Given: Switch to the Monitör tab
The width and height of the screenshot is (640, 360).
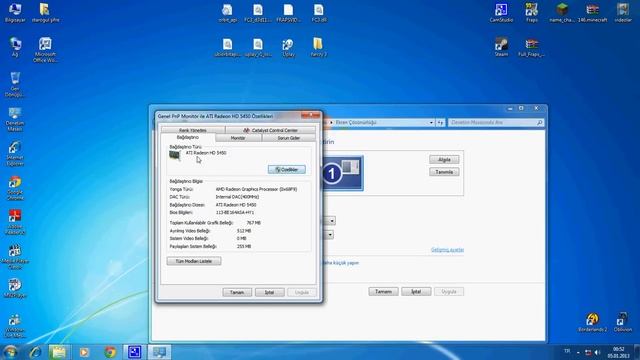Looking at the screenshot, I should tap(238, 138).
